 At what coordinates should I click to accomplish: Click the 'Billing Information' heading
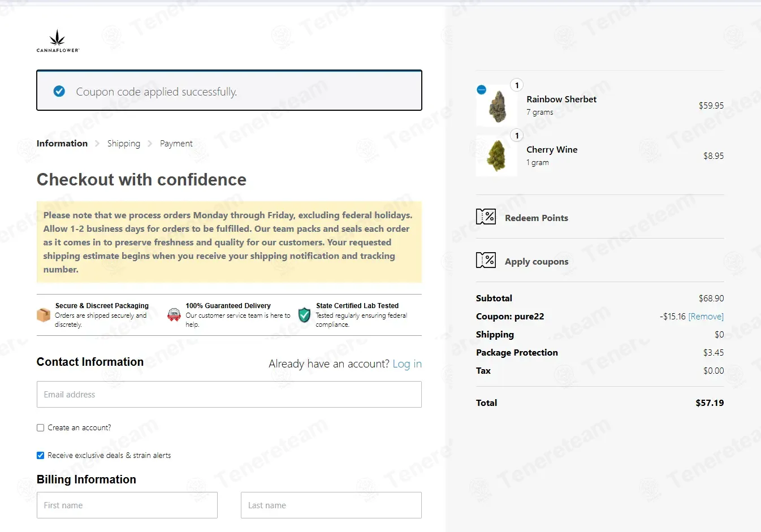click(x=87, y=479)
